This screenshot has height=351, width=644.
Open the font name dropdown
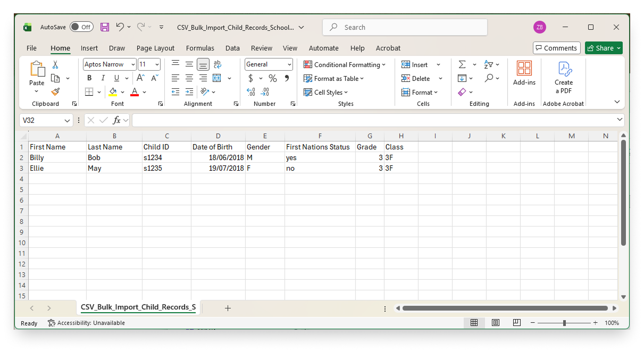coord(132,64)
